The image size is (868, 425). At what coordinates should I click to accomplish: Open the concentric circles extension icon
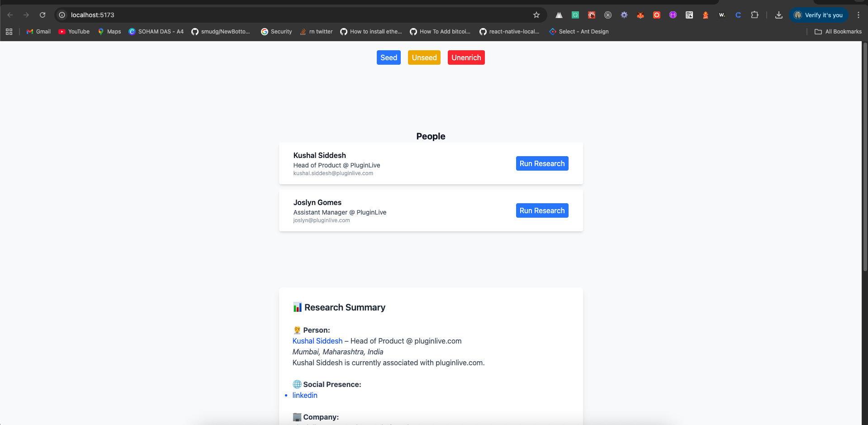point(608,15)
